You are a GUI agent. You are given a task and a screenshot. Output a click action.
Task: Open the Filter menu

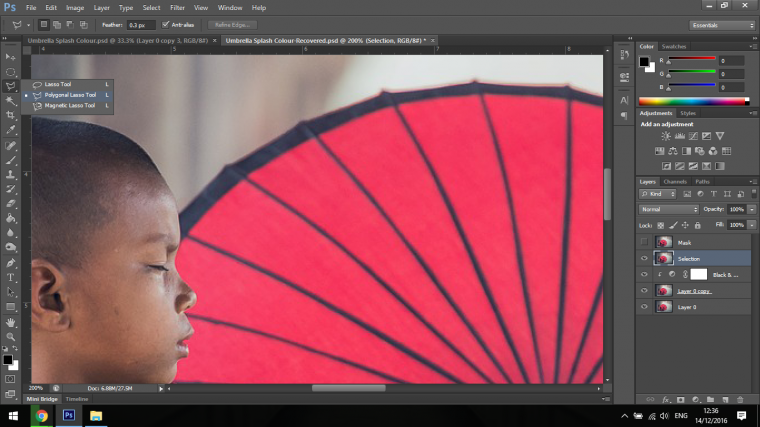click(x=177, y=8)
